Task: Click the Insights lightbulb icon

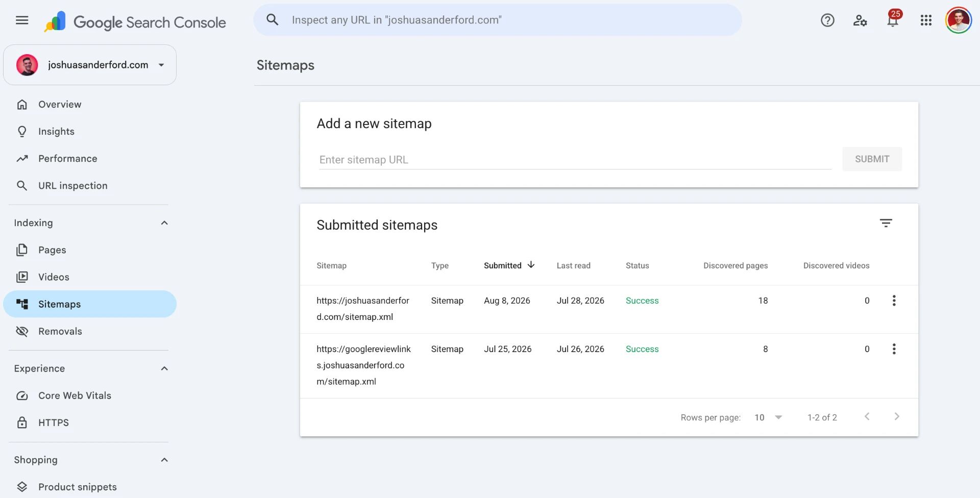Action: tap(22, 132)
